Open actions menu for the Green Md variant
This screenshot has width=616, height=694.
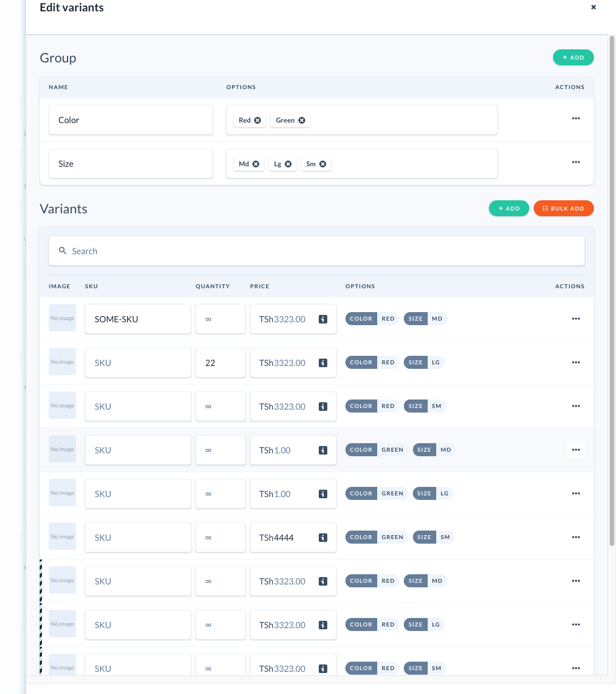tap(576, 449)
